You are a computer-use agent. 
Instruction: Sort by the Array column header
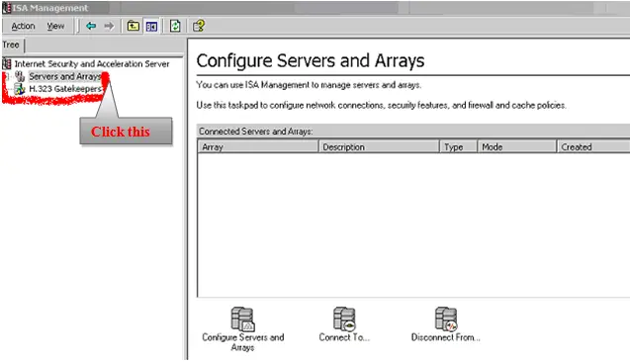258,146
